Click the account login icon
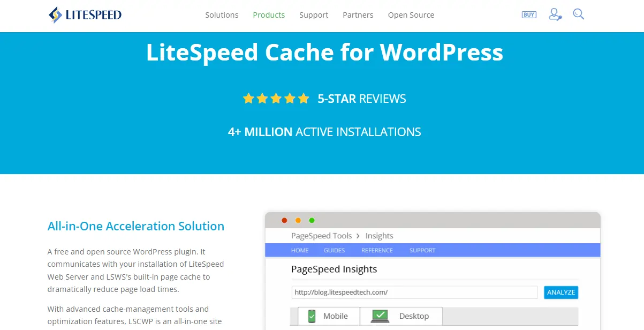 tap(555, 14)
